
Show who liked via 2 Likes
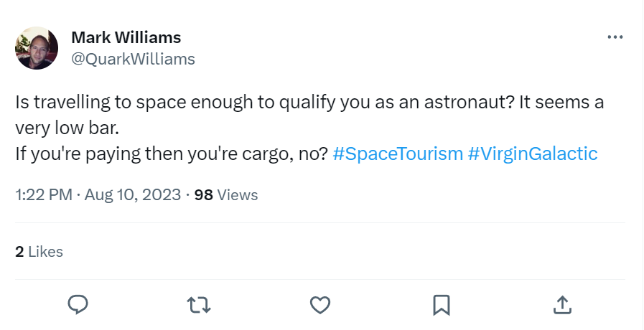click(39, 252)
